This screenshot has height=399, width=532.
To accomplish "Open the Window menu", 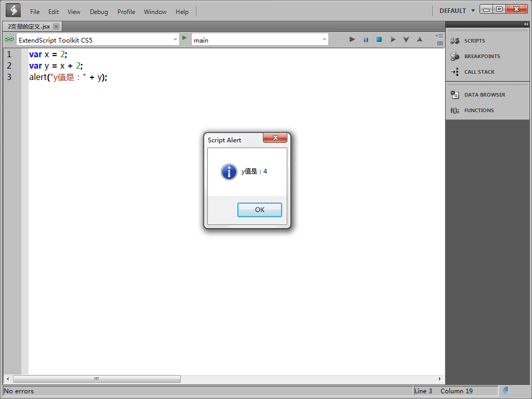I will click(x=155, y=12).
